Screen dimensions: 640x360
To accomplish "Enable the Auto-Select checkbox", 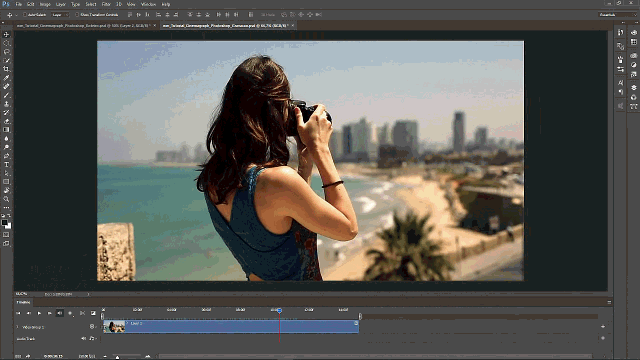I will [x=25, y=15].
